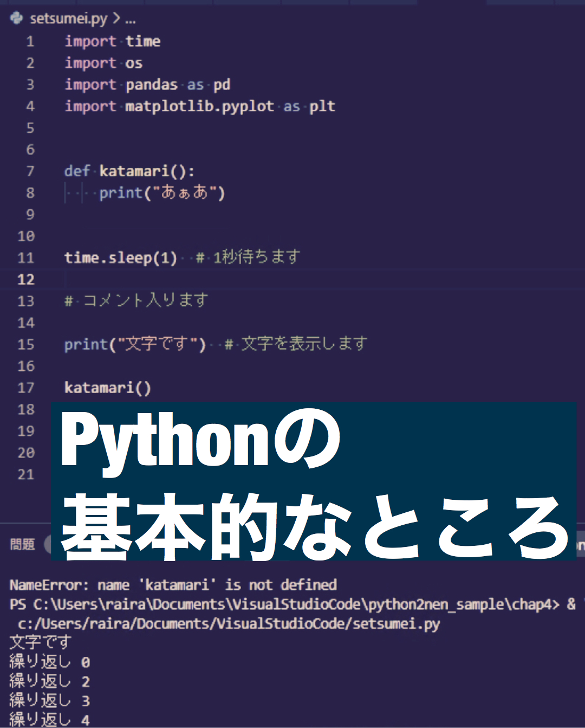
Task: Click the '繰り返し 2' terminal output
Action: click(50, 681)
